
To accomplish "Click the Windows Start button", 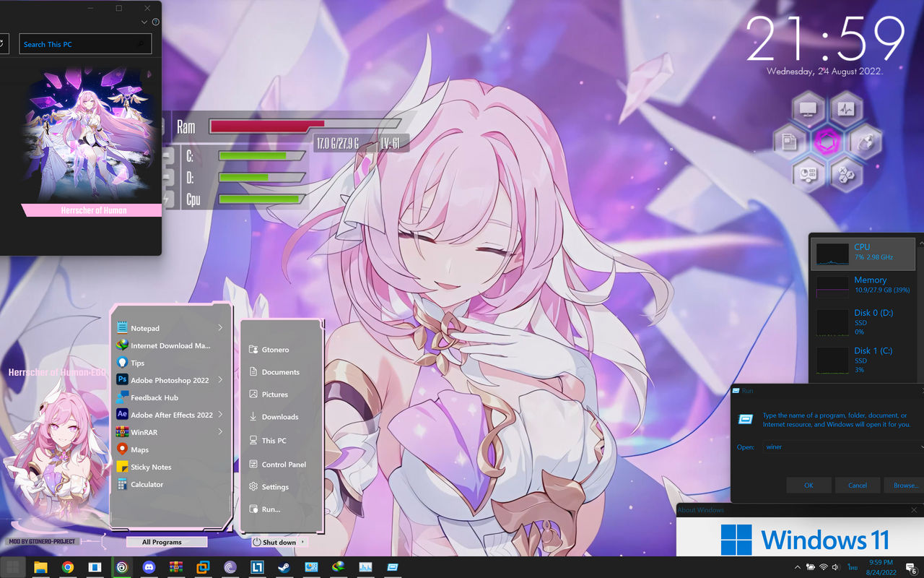I will (13, 567).
